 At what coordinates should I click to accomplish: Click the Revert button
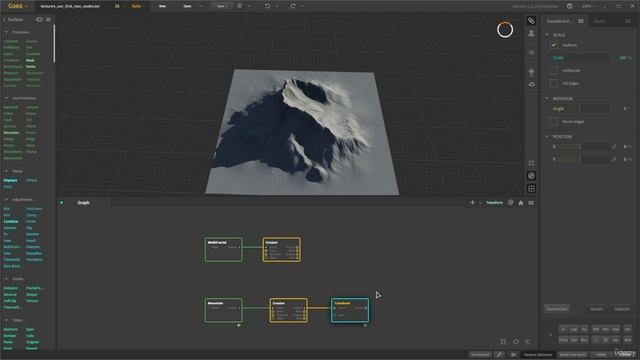click(x=596, y=309)
